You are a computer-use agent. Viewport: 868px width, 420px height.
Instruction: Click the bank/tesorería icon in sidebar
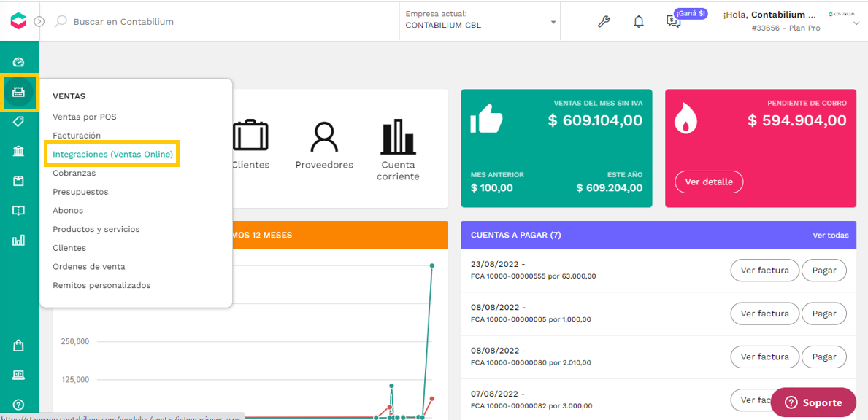[20, 151]
